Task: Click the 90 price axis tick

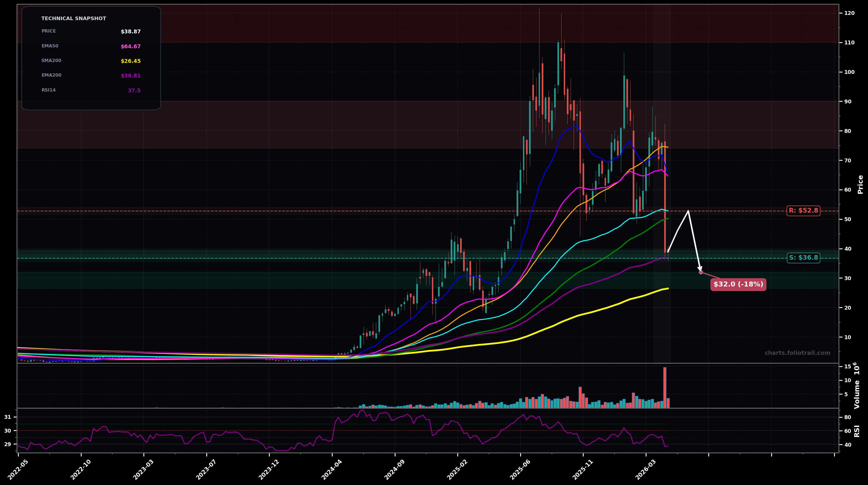Action: [847, 101]
